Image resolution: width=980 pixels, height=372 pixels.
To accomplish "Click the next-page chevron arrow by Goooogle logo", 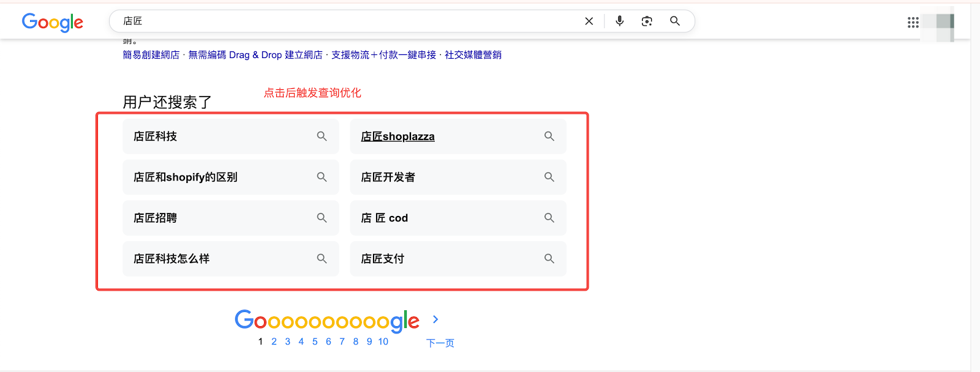I will 435,319.
